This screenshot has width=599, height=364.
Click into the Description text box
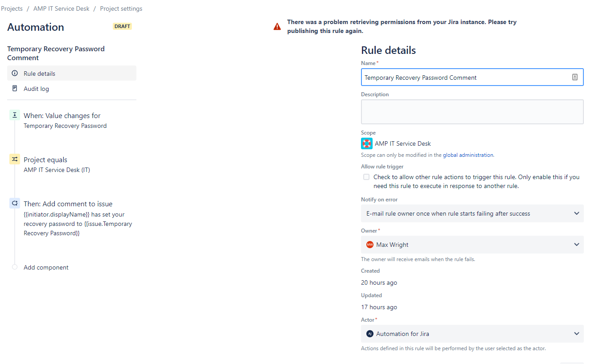(472, 112)
